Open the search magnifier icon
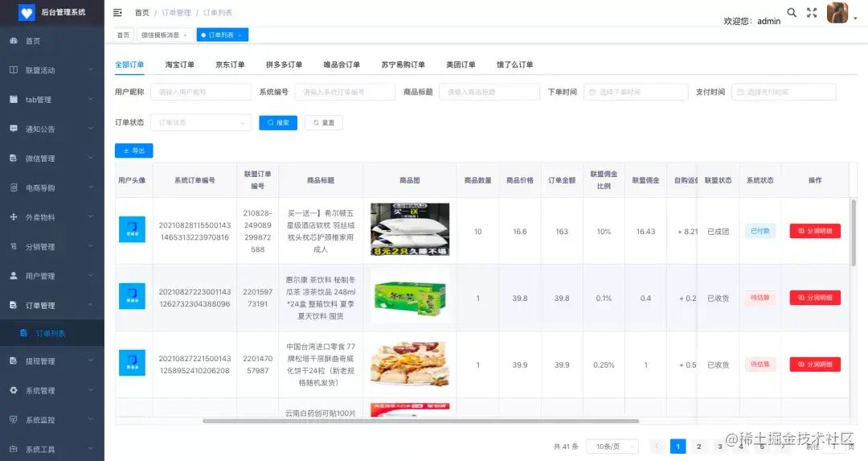The image size is (868, 461). pyautogui.click(x=792, y=12)
